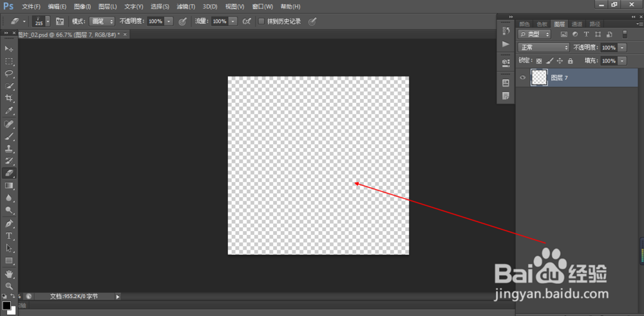This screenshot has width=644, height=316.
Task: Filter layers by adjustment layers icon
Action: pyautogui.click(x=575, y=35)
